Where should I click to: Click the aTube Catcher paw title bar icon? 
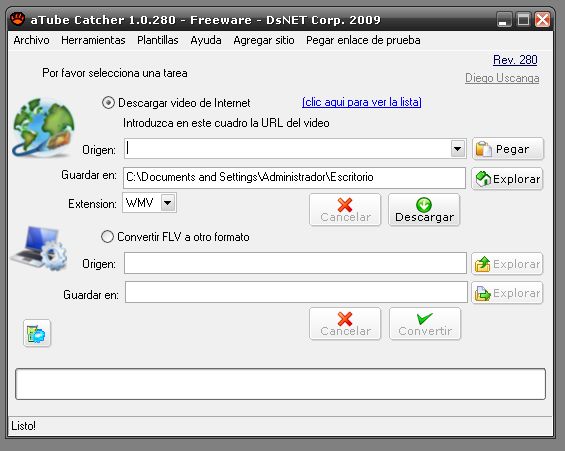17,19
